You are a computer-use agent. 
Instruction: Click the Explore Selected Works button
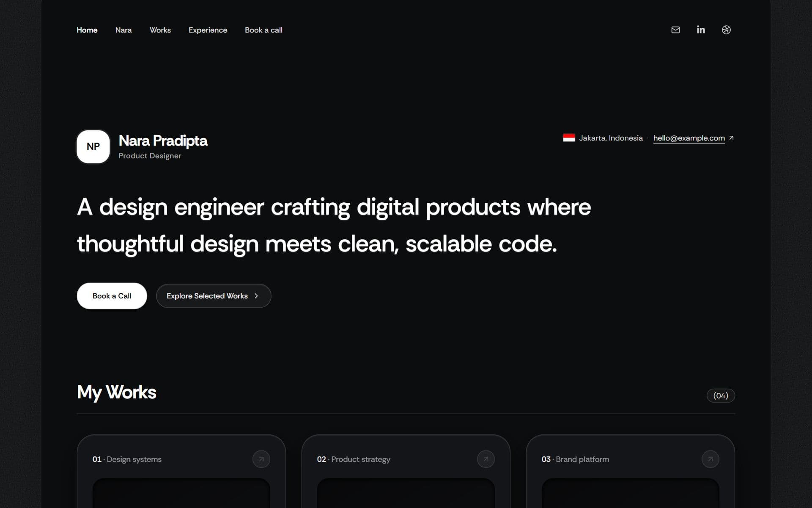214,296
